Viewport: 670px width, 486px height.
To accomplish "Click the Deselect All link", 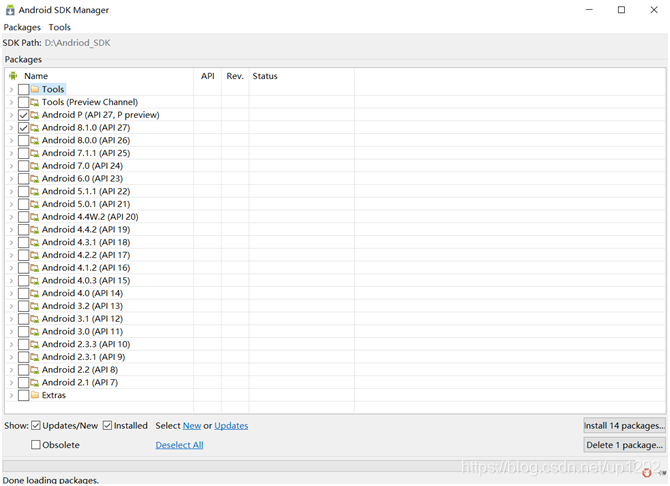I will (x=179, y=445).
